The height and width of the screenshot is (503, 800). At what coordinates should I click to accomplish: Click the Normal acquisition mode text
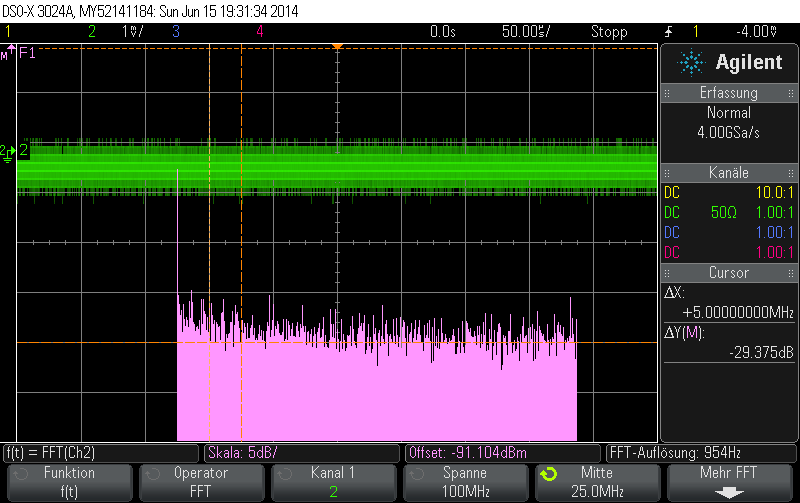click(729, 112)
